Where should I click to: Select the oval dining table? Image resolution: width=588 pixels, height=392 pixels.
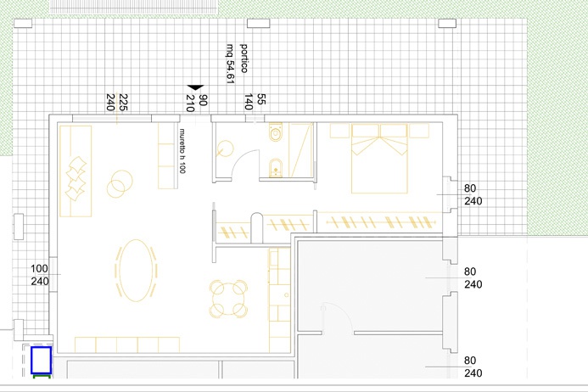(x=136, y=271)
